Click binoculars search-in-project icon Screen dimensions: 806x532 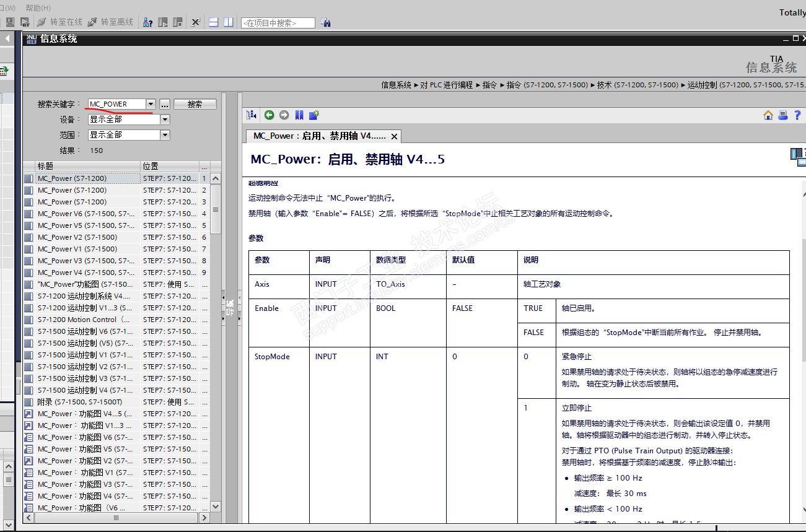coord(326,23)
